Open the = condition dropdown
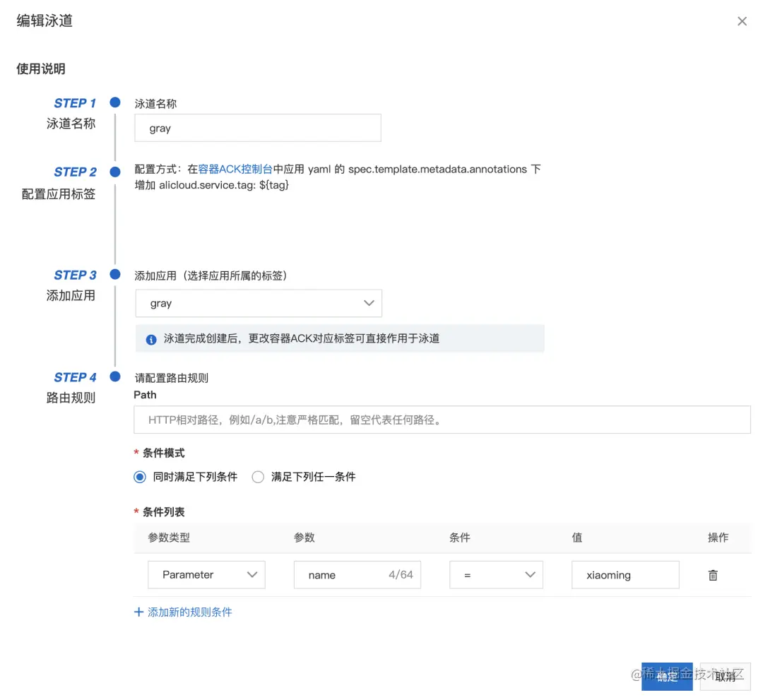 pyautogui.click(x=496, y=574)
